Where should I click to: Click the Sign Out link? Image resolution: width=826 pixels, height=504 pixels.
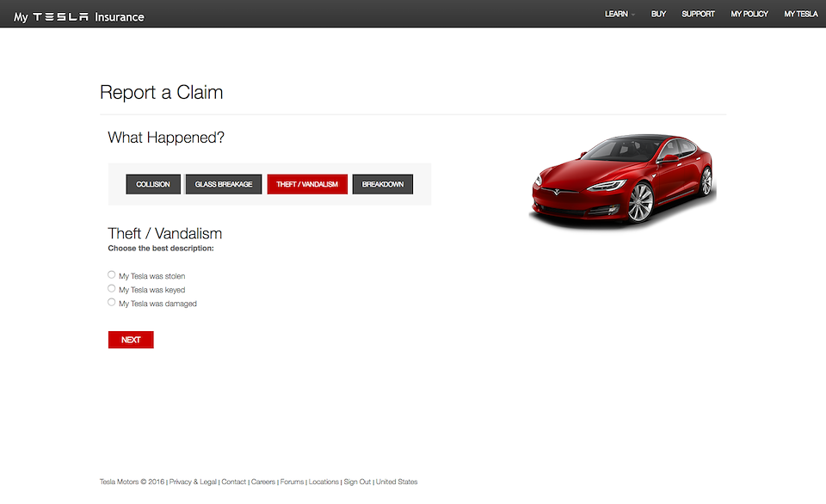pyautogui.click(x=357, y=482)
